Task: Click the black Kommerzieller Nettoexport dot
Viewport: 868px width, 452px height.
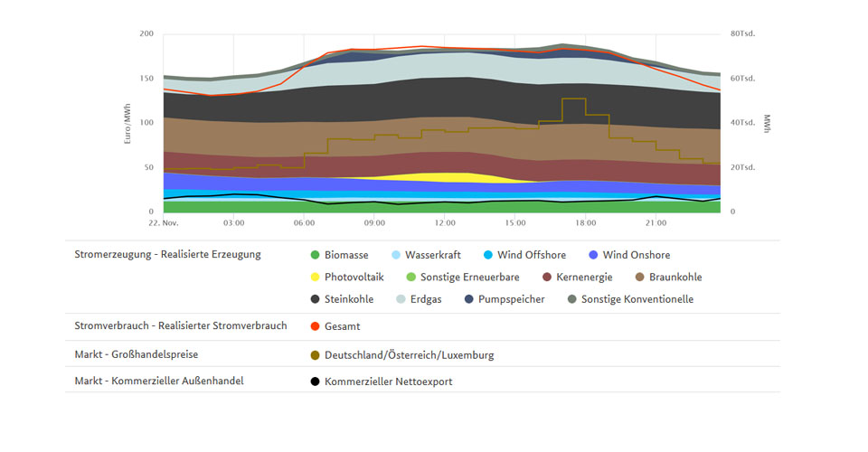Action: (315, 381)
